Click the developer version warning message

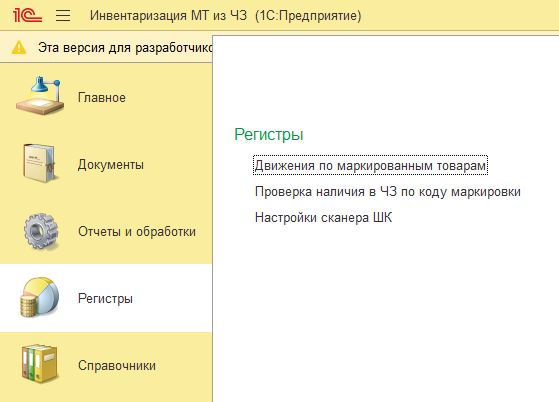coord(125,47)
